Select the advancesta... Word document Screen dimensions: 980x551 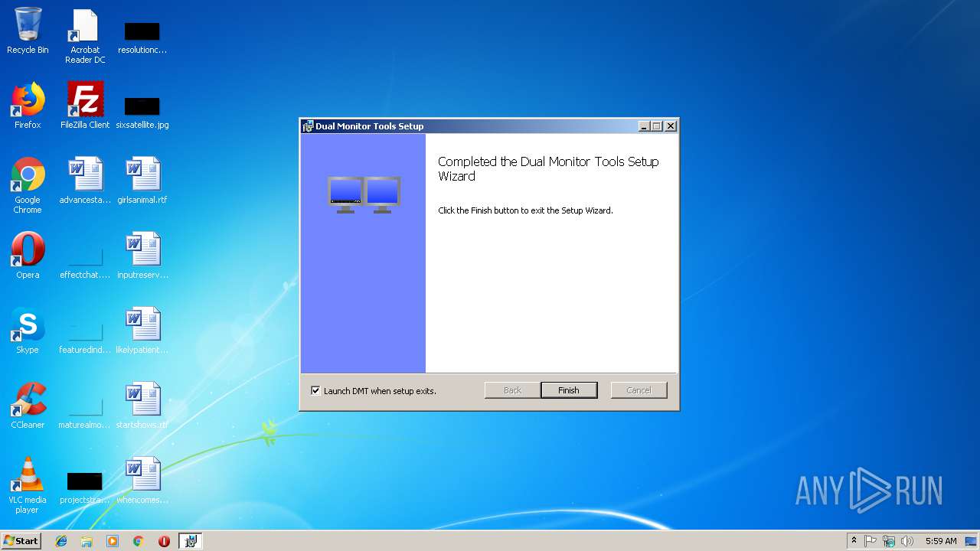85,181
